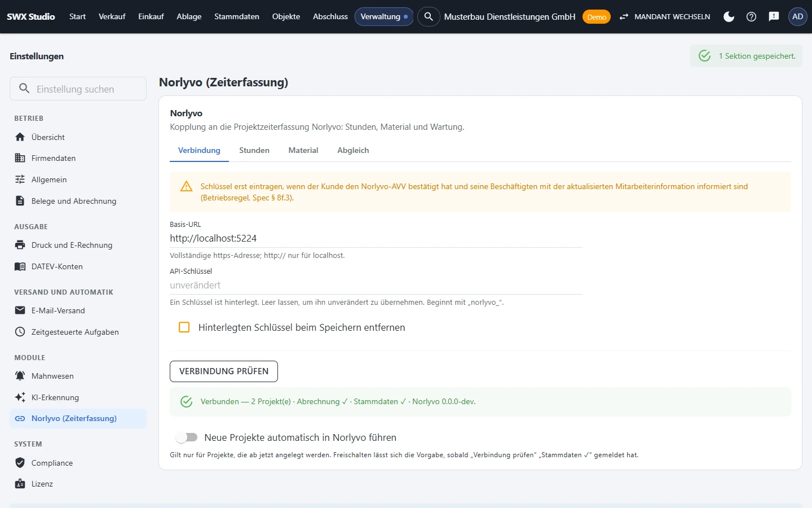Click the printer icon for Druck und E-Rechnung
This screenshot has height=508, width=812.
point(20,245)
